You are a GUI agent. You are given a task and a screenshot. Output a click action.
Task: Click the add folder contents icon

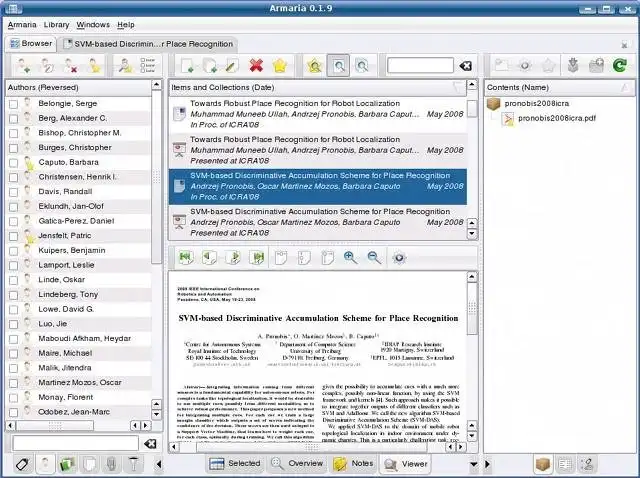596,65
